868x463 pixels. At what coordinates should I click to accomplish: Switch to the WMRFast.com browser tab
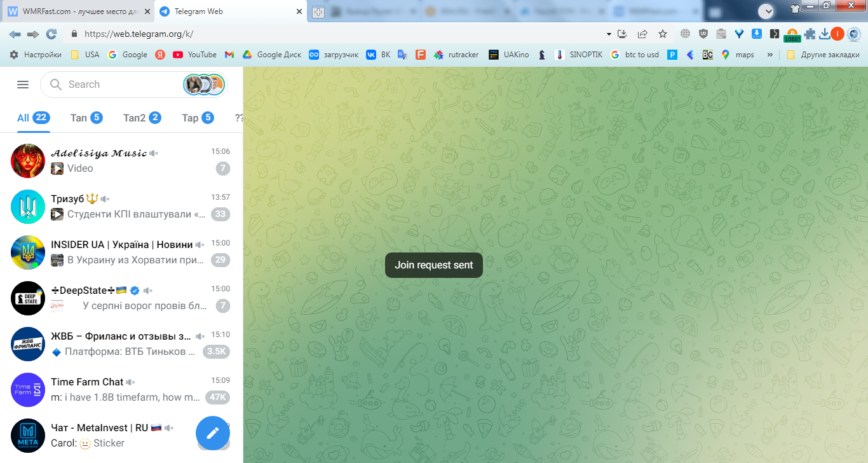79,11
